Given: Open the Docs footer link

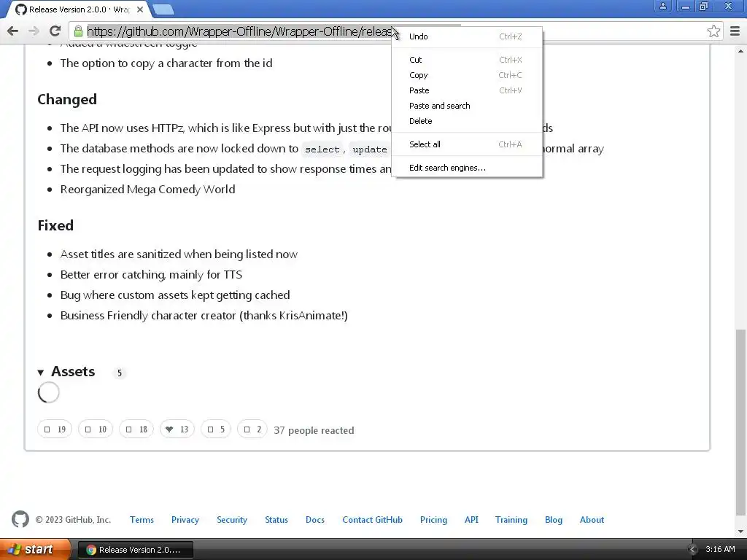Looking at the screenshot, I should (x=315, y=520).
